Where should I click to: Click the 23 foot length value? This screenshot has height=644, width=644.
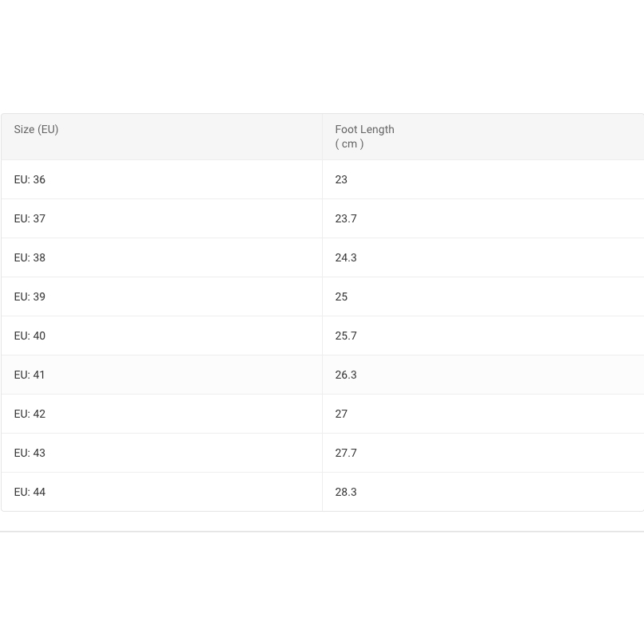[x=341, y=179]
